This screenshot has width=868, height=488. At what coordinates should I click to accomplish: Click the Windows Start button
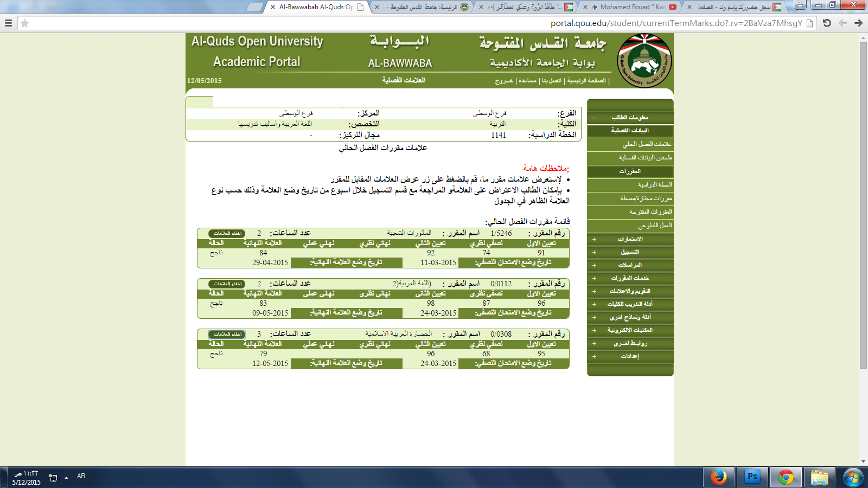click(853, 477)
